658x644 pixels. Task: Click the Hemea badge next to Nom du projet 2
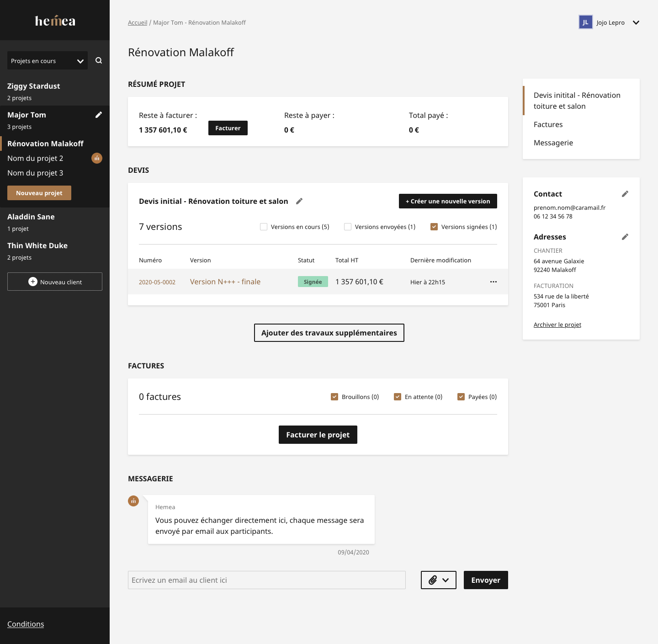click(x=97, y=158)
